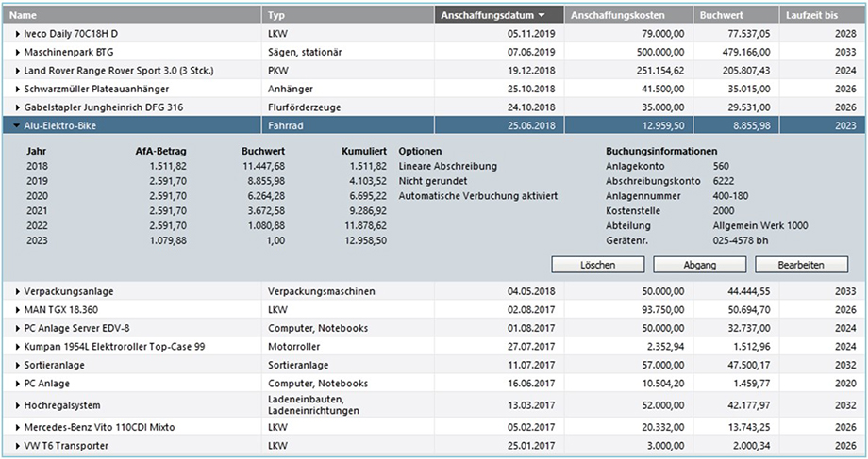868x459 pixels.
Task: Sort by Anschaffungsdatum column header
Action: point(498,15)
